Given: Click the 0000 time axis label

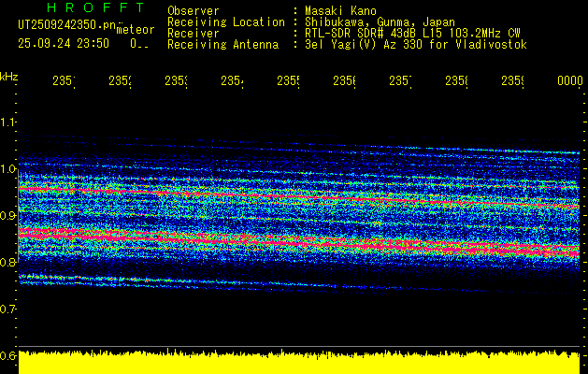Looking at the screenshot, I should pos(570,80).
